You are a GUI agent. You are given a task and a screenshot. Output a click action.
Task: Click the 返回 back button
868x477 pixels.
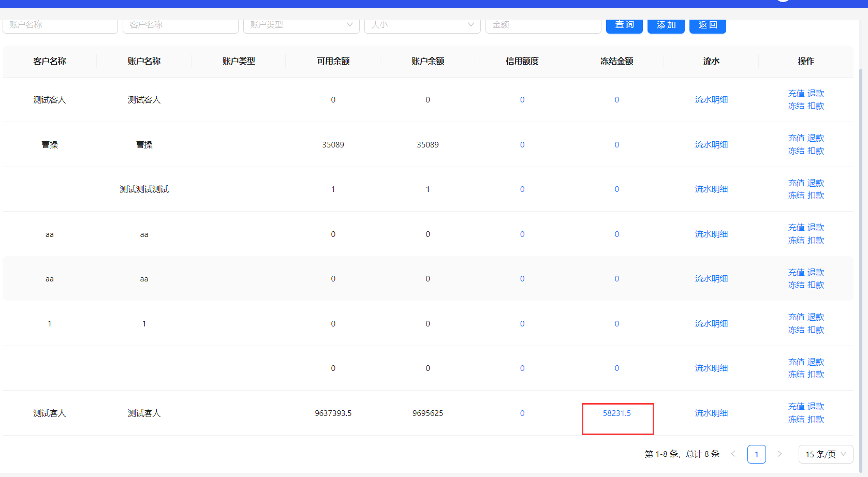click(708, 25)
